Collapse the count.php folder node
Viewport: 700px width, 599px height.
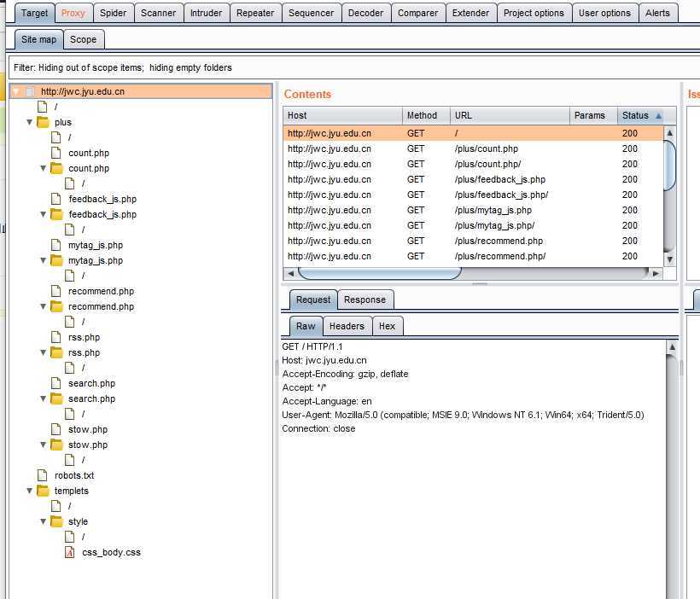[44, 168]
